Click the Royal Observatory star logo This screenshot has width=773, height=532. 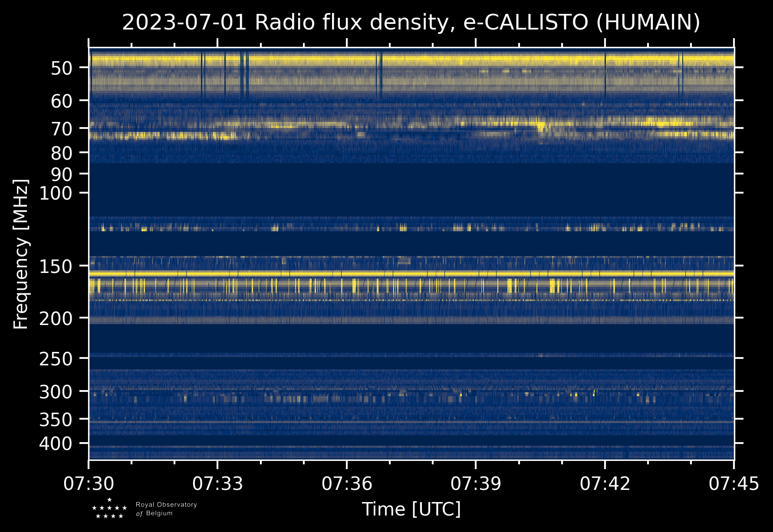click(109, 509)
